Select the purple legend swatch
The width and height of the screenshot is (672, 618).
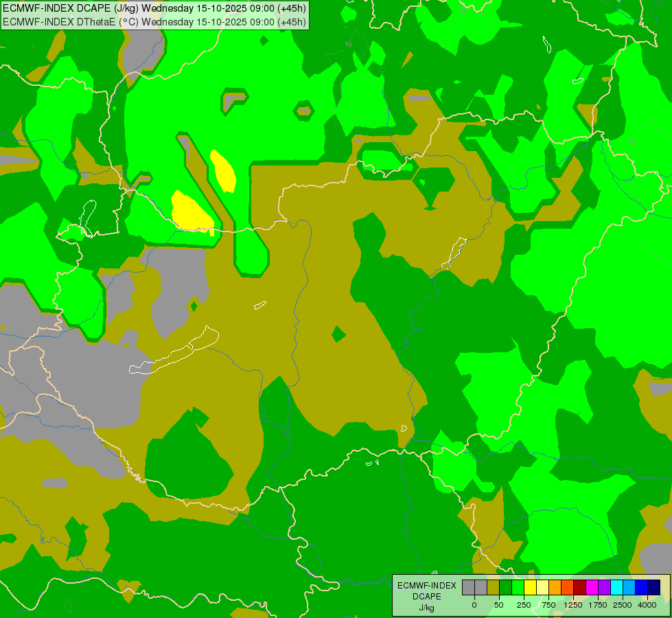point(604,587)
